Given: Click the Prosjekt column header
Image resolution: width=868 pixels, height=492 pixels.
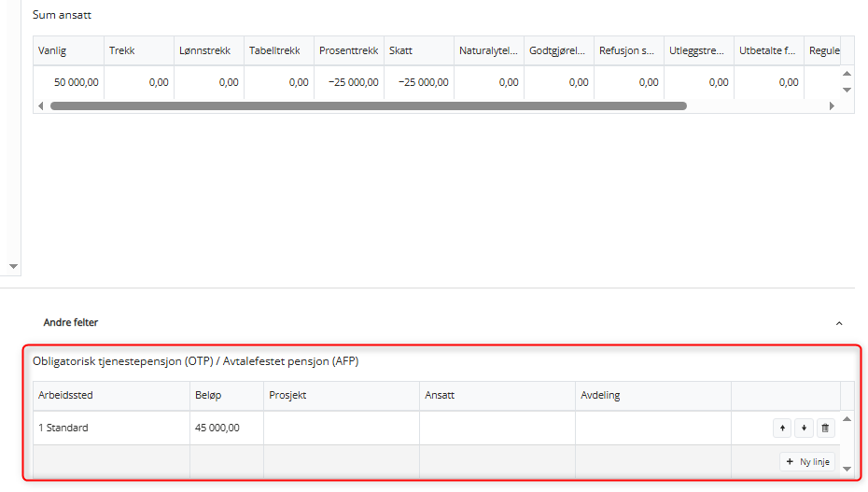Looking at the screenshot, I should [x=341, y=396].
